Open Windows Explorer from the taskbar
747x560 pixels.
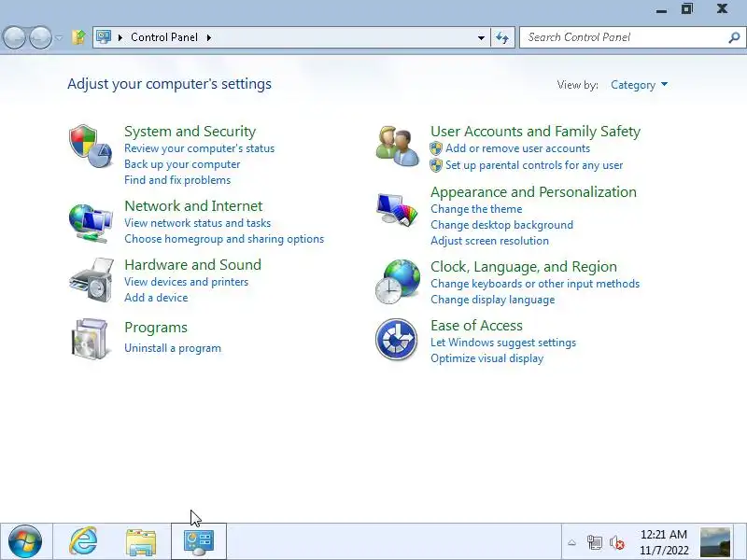tap(141, 542)
